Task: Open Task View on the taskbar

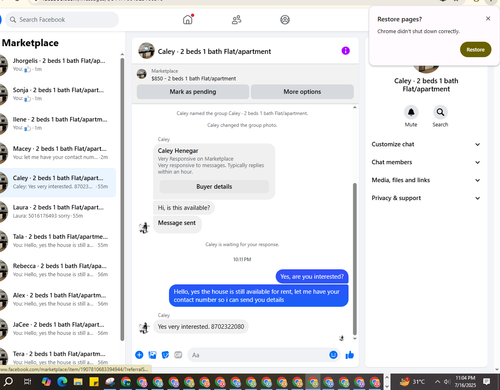Action: pyautogui.click(x=28, y=381)
